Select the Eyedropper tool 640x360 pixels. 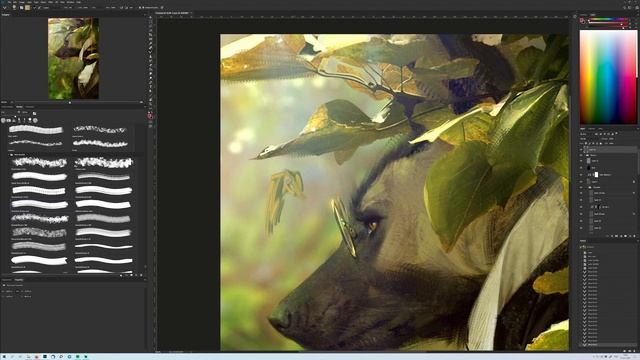pyautogui.click(x=151, y=43)
